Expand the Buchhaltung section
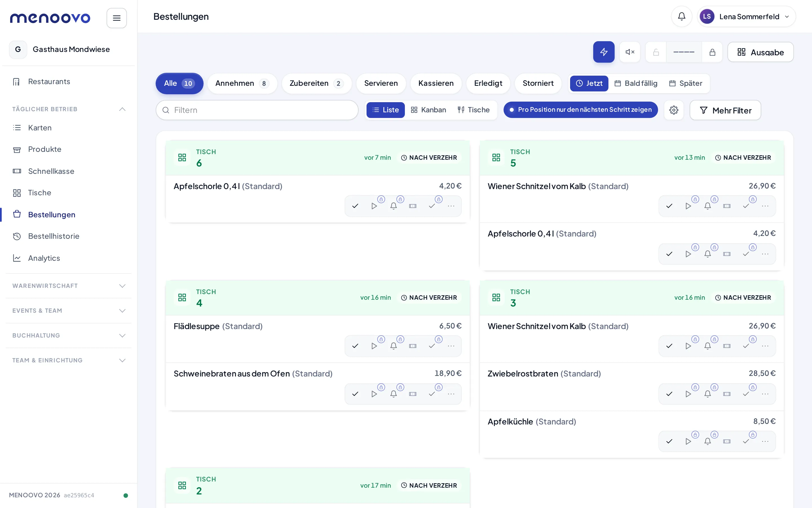Image resolution: width=812 pixels, height=508 pixels. coord(69,336)
